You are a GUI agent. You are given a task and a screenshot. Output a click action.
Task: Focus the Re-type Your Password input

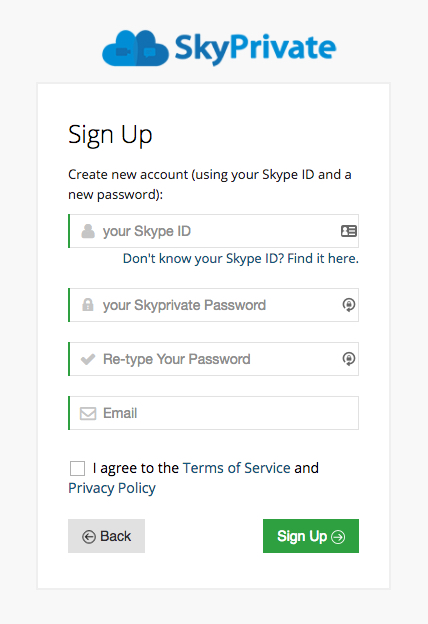(x=214, y=359)
